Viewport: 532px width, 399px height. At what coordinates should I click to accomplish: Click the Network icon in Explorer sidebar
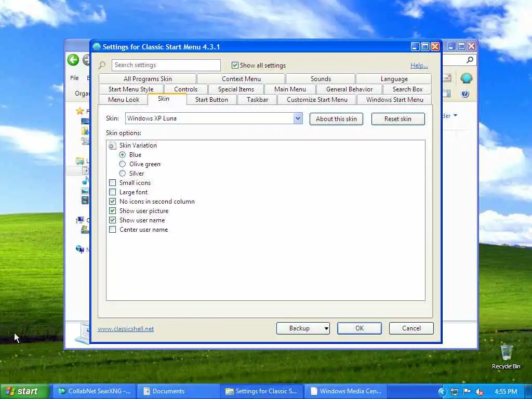(79, 249)
